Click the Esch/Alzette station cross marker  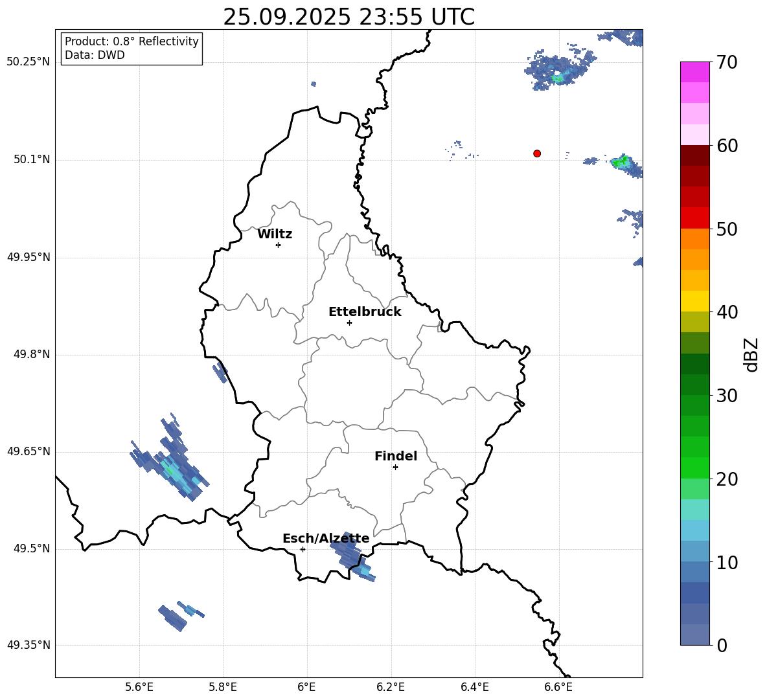pos(303,549)
